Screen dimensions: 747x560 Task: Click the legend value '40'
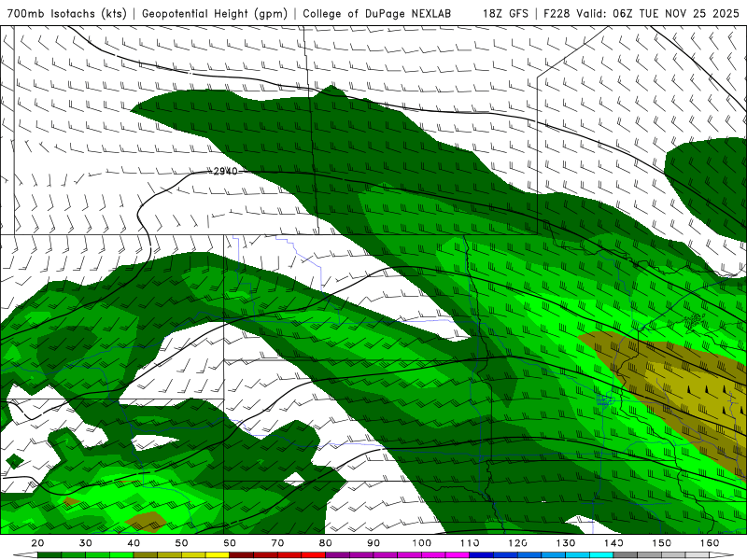(134, 543)
